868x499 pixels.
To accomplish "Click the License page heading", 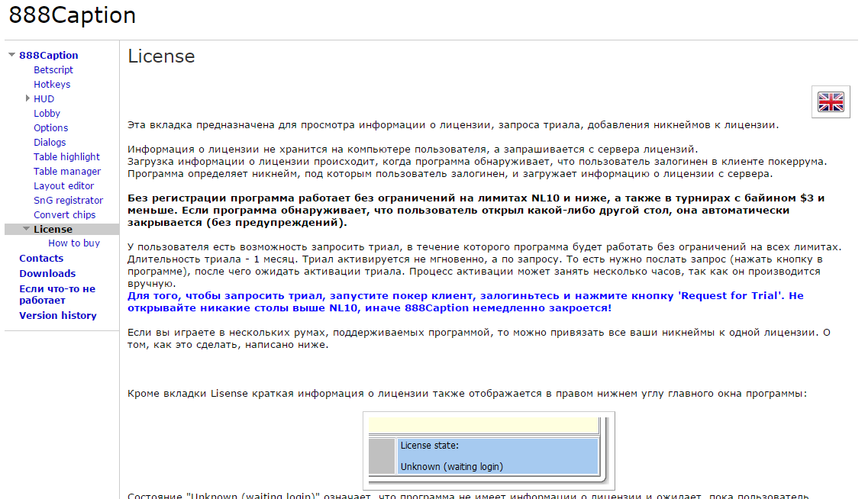I will tap(161, 56).
